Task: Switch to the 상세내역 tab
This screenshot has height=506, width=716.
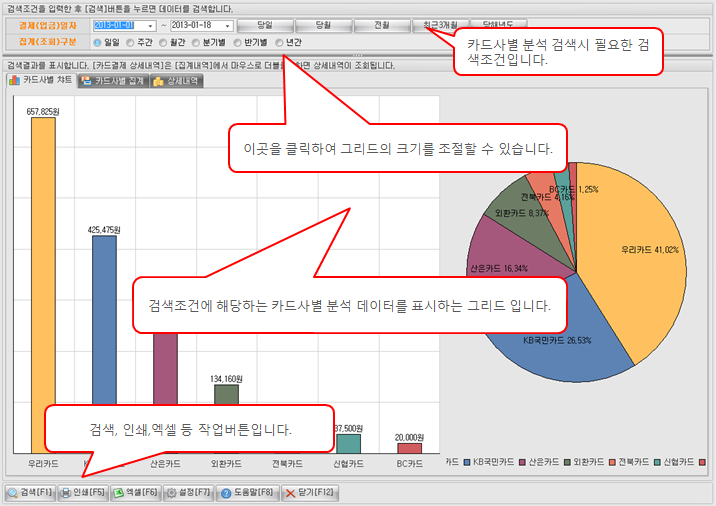Action: tap(176, 81)
